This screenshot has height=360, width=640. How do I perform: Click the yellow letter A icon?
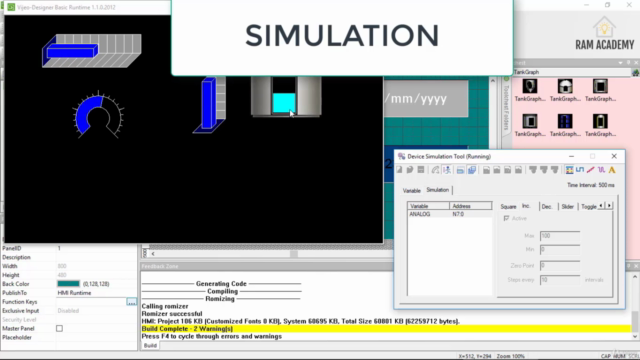tap(612, 170)
